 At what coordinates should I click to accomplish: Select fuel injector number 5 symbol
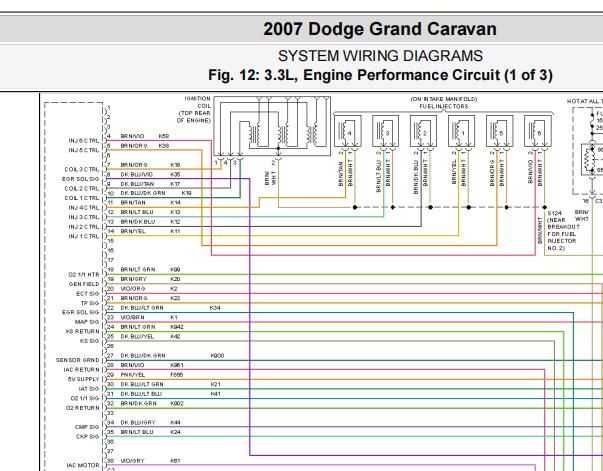click(500, 131)
